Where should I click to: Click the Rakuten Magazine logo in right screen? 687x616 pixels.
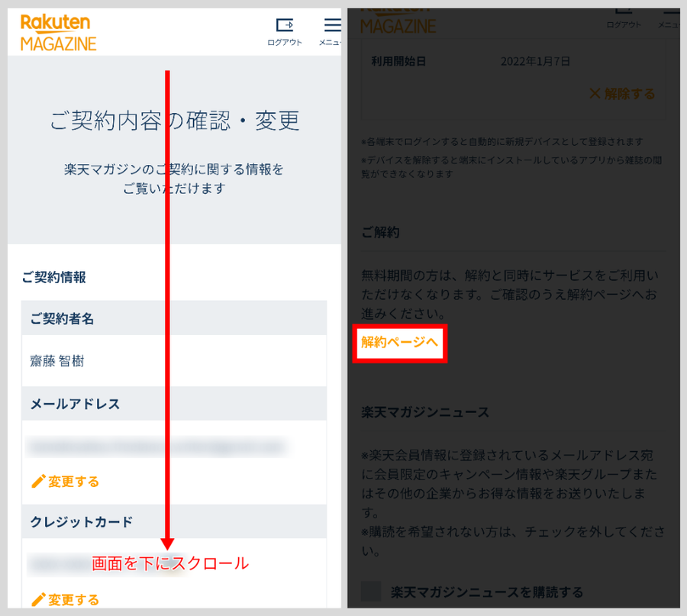(x=398, y=22)
